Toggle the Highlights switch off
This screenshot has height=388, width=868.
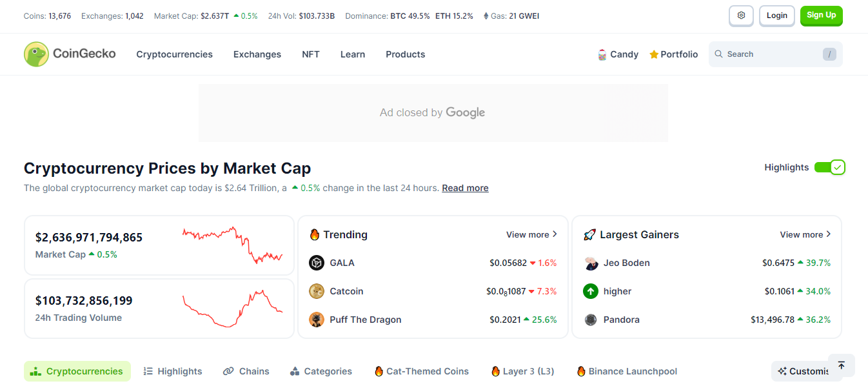[829, 167]
